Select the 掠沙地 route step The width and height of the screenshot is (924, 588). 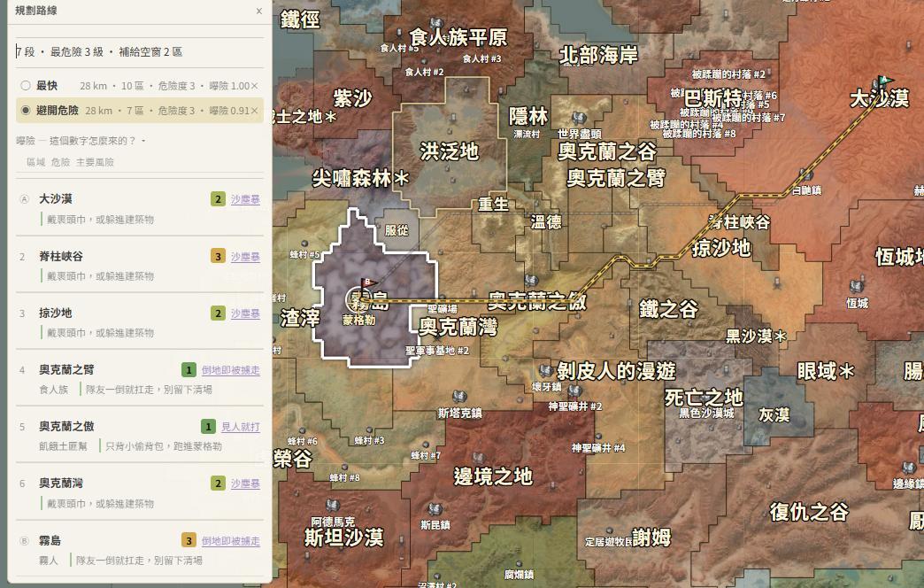coord(140,321)
